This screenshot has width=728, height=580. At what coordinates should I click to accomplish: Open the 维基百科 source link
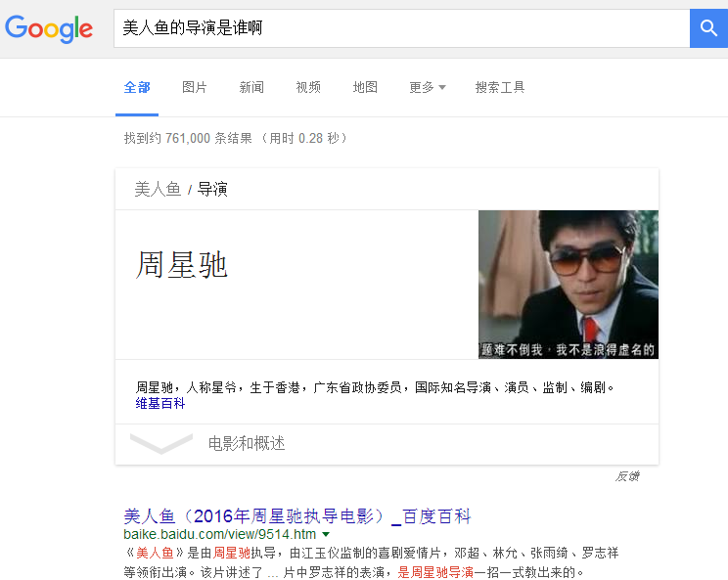pos(160,403)
